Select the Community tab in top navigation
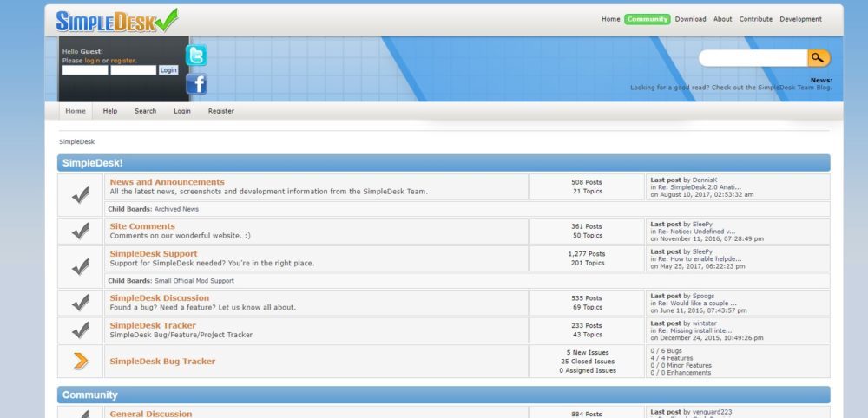This screenshot has height=418, width=868. (647, 19)
